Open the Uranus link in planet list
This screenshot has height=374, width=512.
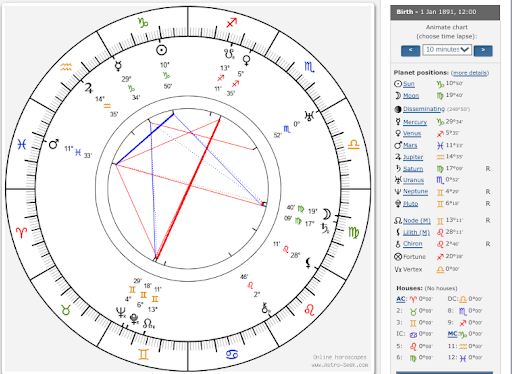tap(413, 180)
